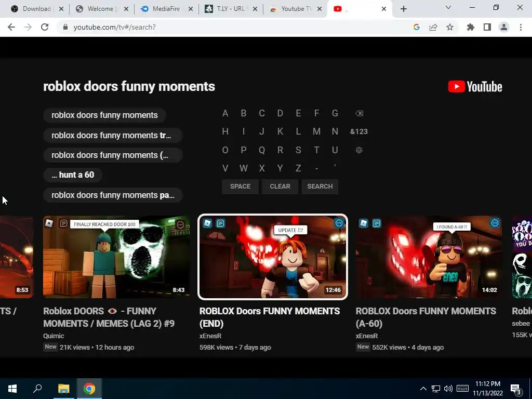Bookmark this page with the star icon
Image resolution: width=532 pixels, height=399 pixels.
[450, 27]
